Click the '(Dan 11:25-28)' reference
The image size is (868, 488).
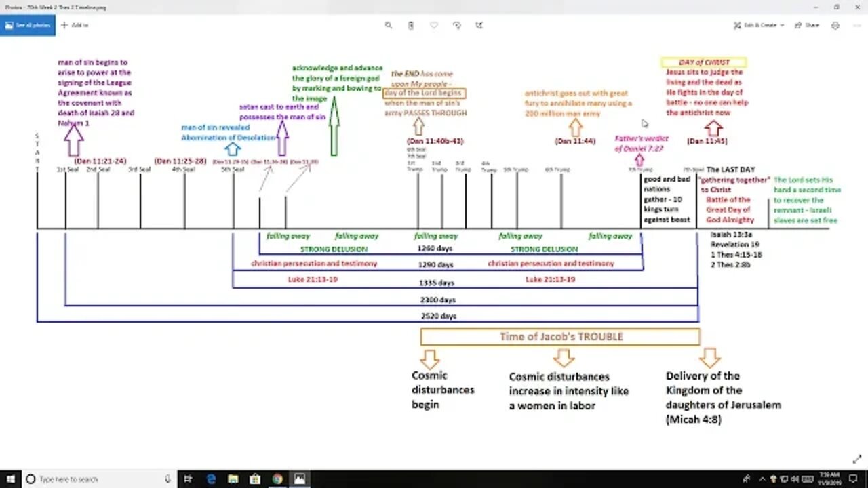(x=180, y=161)
